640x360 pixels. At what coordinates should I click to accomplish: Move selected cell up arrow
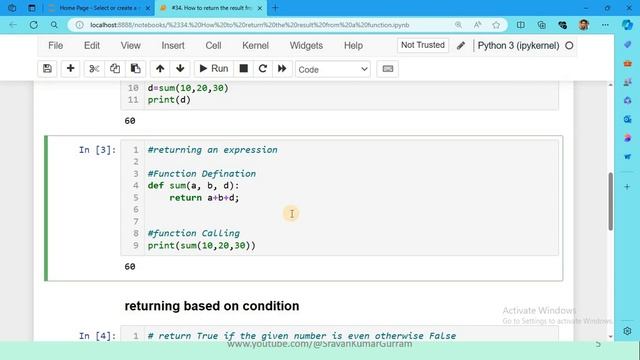point(160,69)
